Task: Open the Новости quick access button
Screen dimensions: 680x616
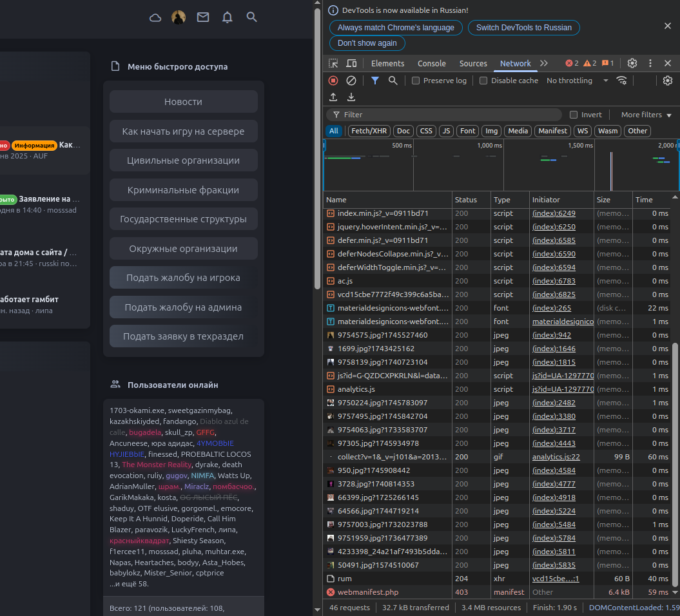Action: 183,102
